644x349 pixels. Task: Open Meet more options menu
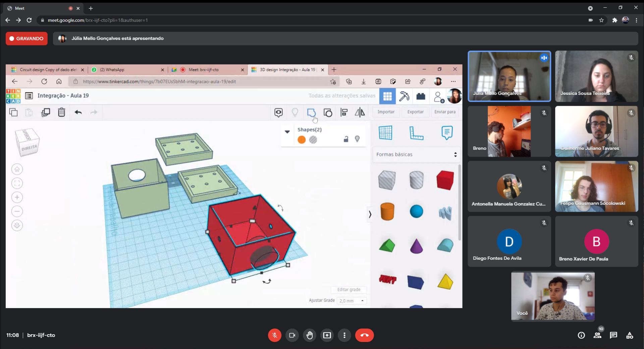[344, 335]
